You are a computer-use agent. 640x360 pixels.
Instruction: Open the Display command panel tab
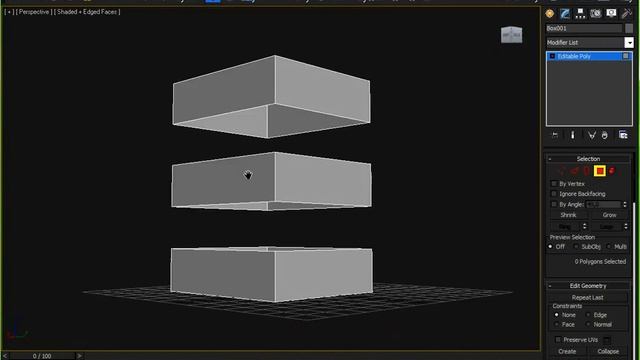[611, 13]
